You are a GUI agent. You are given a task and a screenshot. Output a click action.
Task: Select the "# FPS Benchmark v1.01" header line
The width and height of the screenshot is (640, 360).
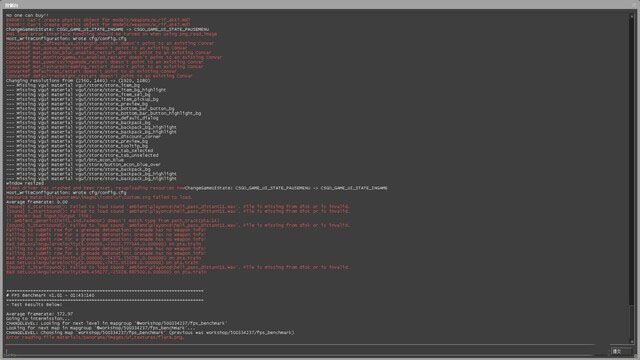click(50, 296)
